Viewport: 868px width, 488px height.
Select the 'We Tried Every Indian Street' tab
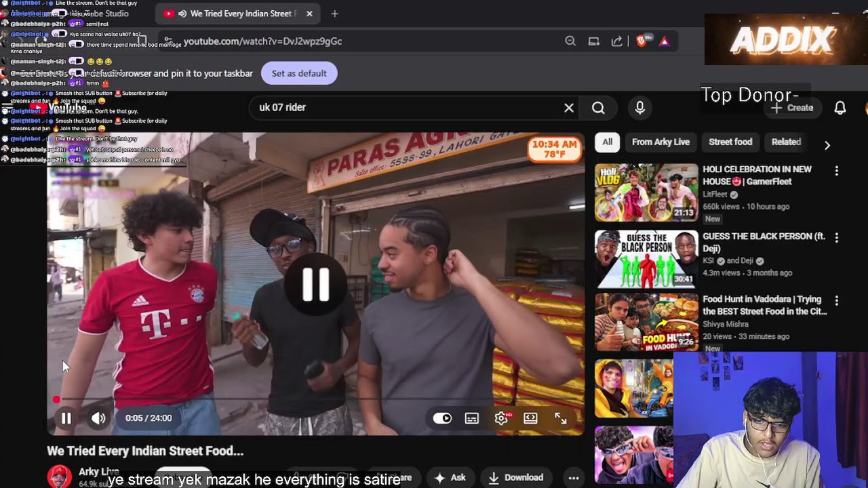click(x=237, y=14)
